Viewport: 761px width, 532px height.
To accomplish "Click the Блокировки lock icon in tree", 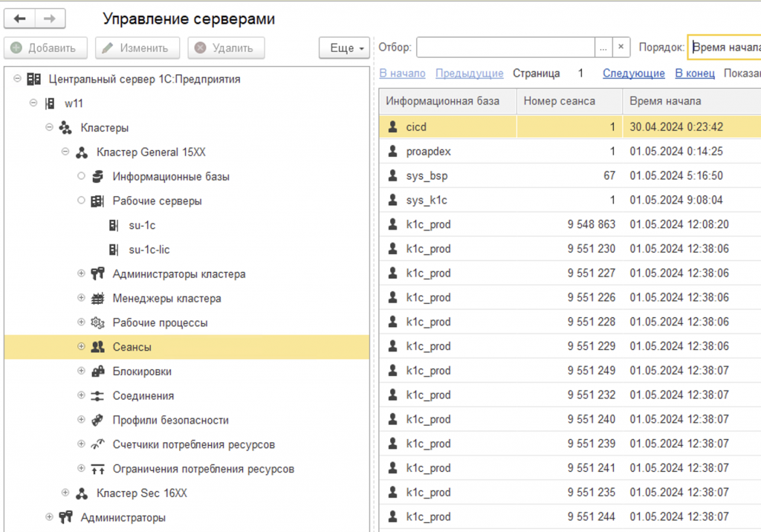I will click(97, 372).
